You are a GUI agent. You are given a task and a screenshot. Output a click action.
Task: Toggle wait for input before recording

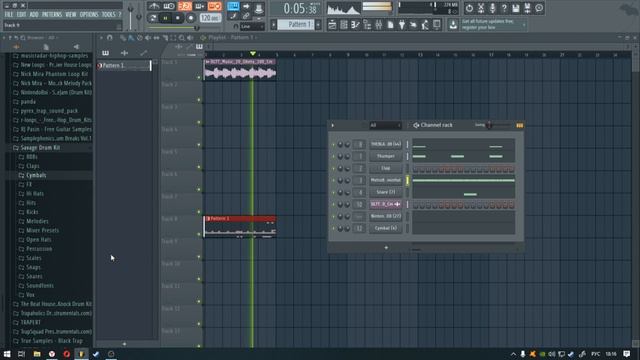[x=169, y=6]
